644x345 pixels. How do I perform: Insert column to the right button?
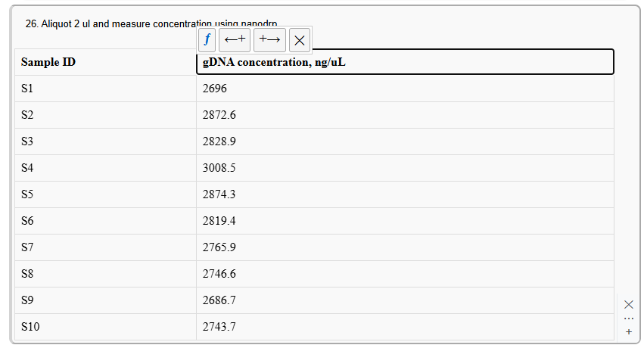269,39
